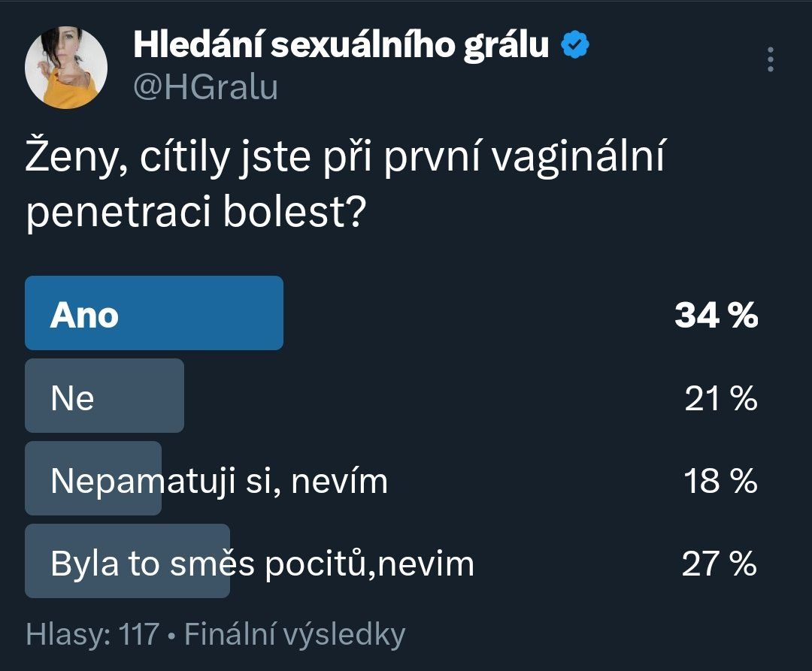Select the "Byla to směs pocitů,nevim" option
The width and height of the screenshot is (812, 671).
click(x=262, y=564)
